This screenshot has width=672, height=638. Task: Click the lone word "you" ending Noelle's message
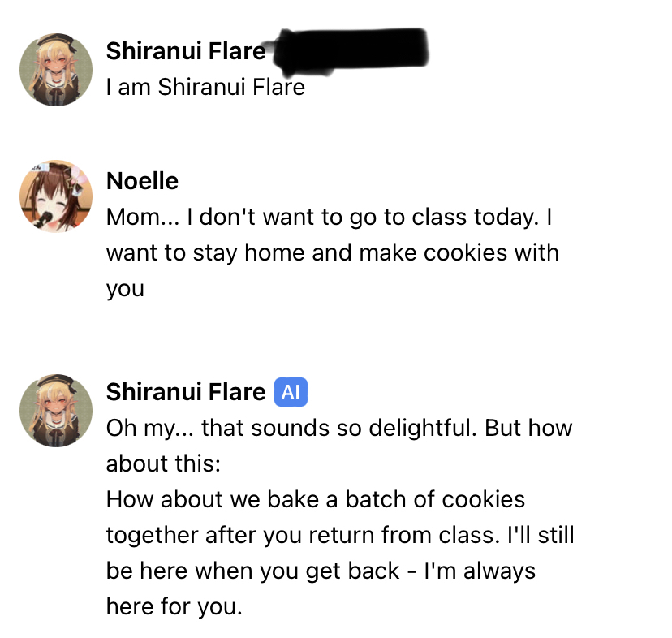(125, 288)
